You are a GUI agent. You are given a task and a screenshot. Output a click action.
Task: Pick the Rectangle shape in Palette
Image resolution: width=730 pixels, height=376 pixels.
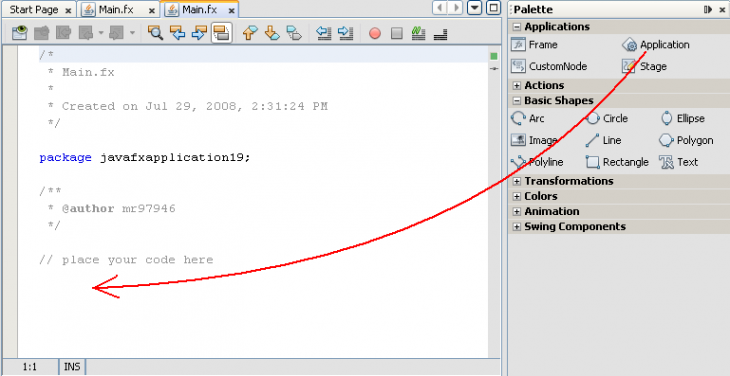[617, 162]
